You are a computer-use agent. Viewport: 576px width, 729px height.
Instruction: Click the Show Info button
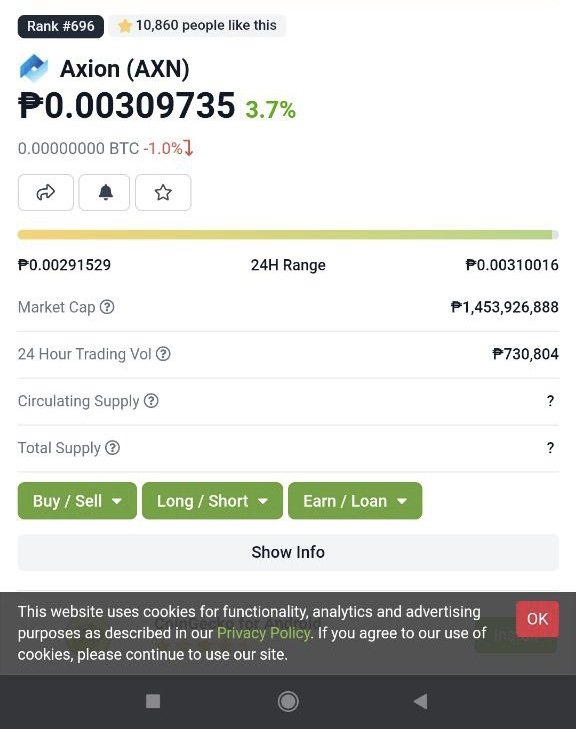[x=288, y=552]
